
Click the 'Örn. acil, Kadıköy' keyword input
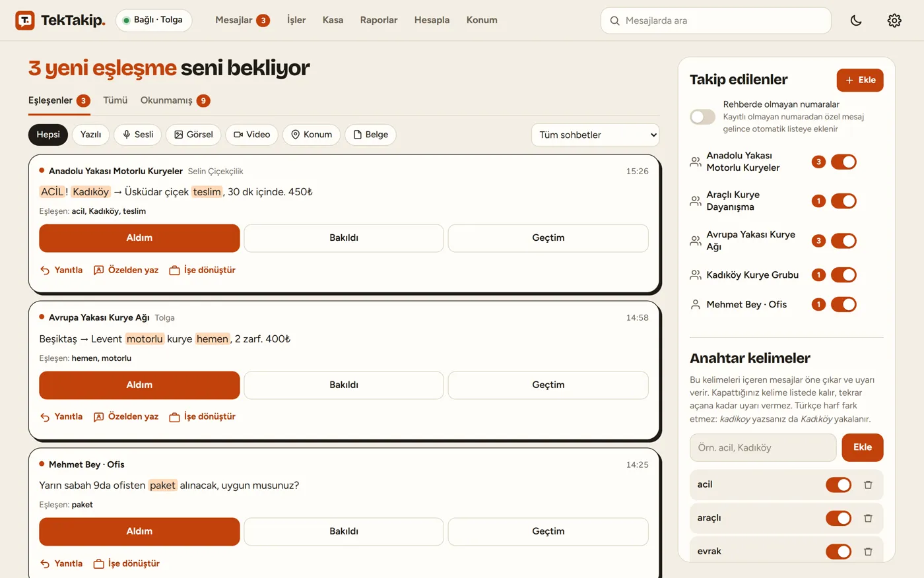click(763, 447)
